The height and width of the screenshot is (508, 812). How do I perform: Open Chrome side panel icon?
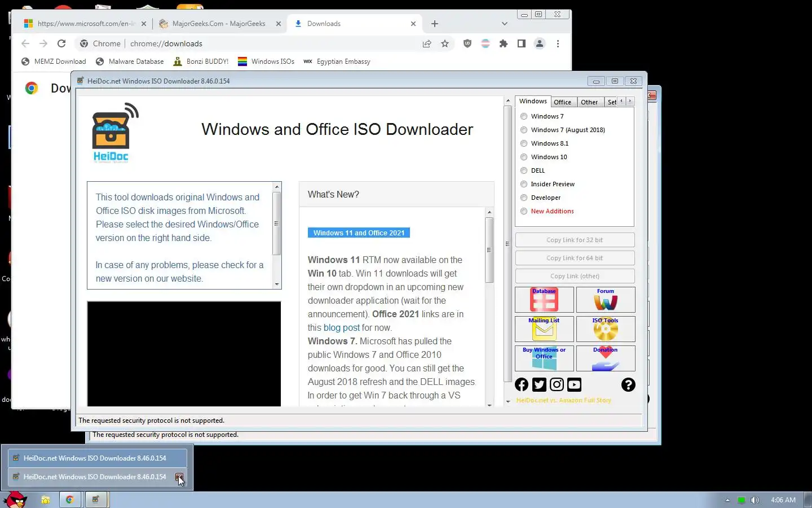[522, 43]
